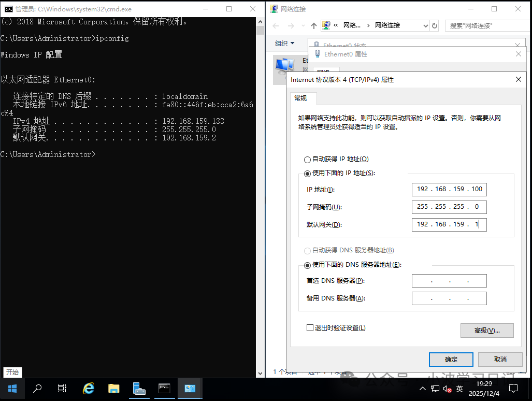Open Task View on taskbar

coord(62,389)
